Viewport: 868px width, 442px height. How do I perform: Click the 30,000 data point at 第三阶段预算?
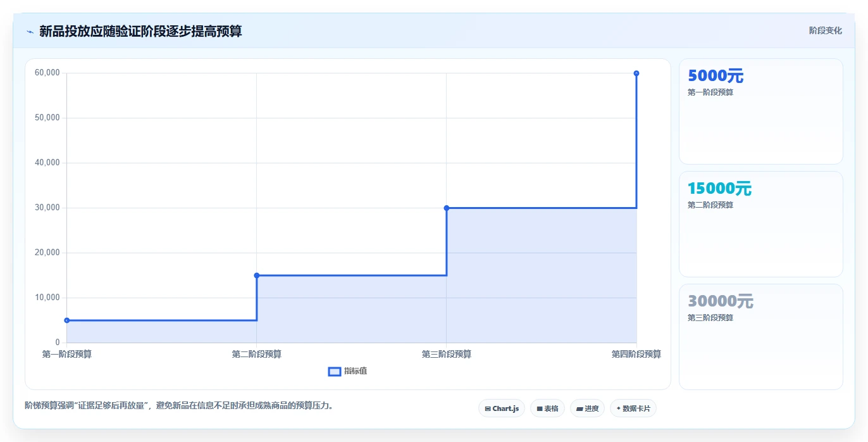pos(447,208)
